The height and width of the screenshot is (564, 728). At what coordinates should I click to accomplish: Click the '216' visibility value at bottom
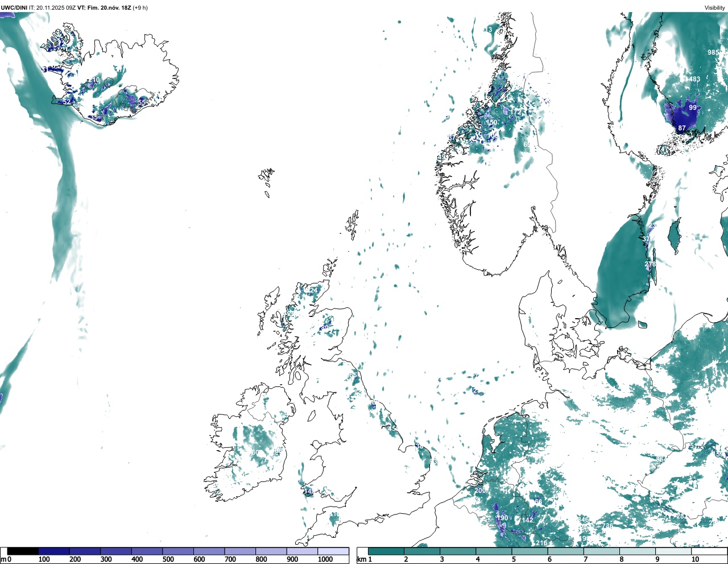[541, 543]
